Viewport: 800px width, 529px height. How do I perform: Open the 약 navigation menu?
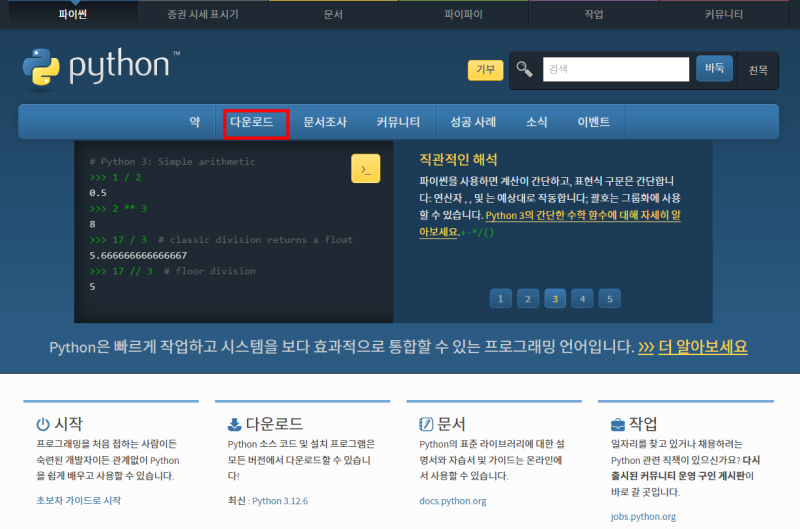pyautogui.click(x=194, y=122)
